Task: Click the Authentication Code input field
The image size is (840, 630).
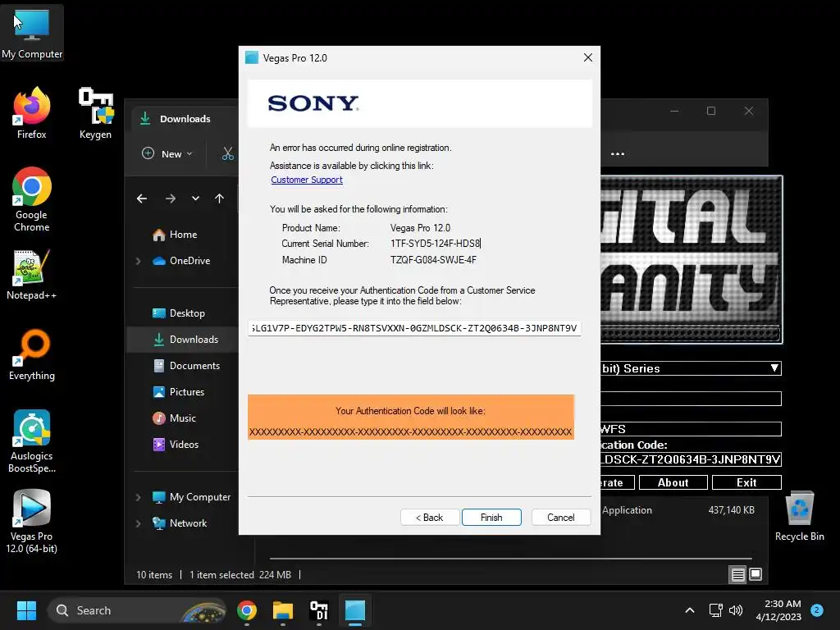Action: pyautogui.click(x=414, y=328)
